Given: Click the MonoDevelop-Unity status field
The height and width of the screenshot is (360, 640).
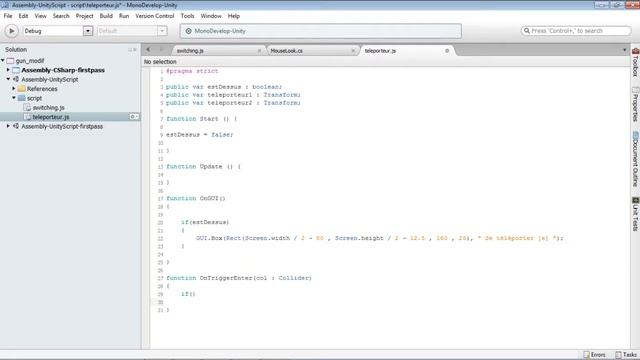Looking at the screenshot, I should [x=321, y=31].
